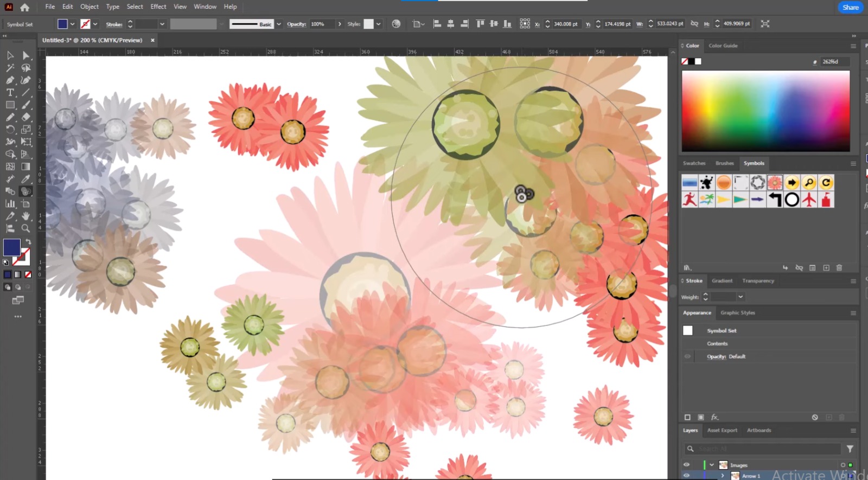Select the Rotate tool

pos(10,130)
